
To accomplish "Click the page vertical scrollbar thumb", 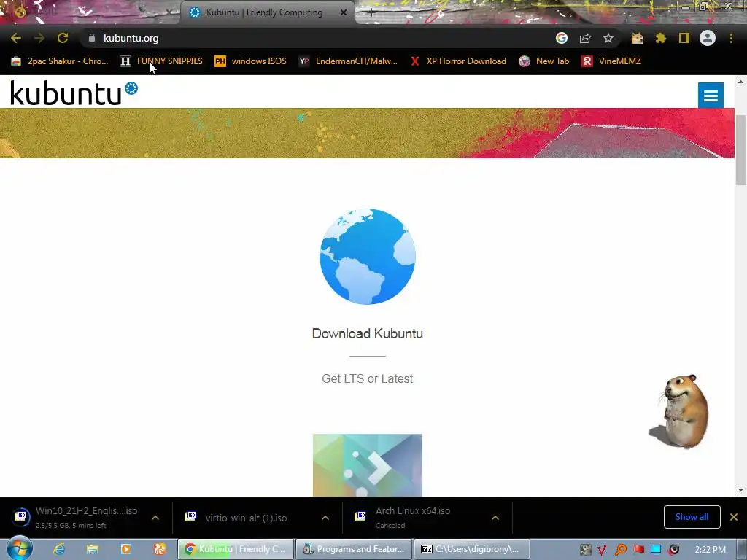I will tap(740, 150).
